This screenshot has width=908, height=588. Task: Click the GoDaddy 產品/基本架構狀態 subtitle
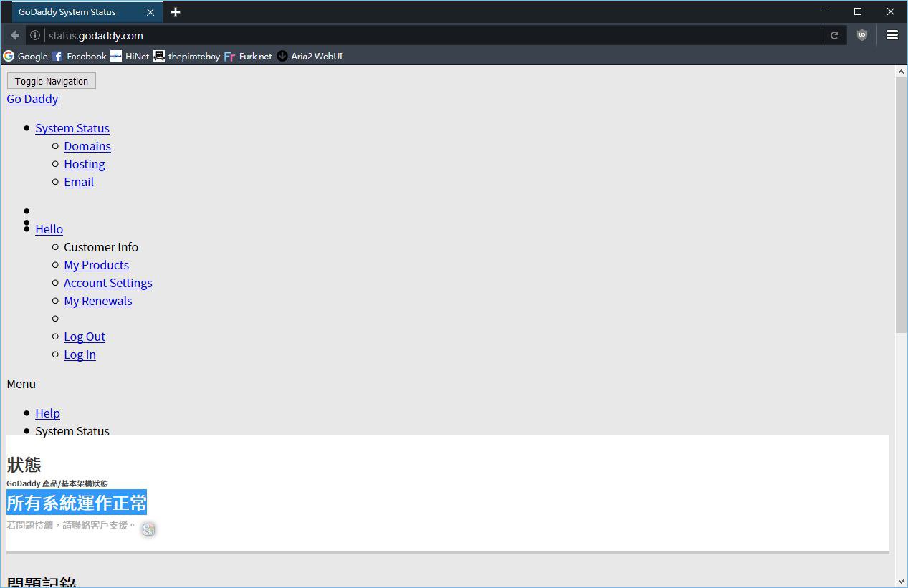[57, 483]
